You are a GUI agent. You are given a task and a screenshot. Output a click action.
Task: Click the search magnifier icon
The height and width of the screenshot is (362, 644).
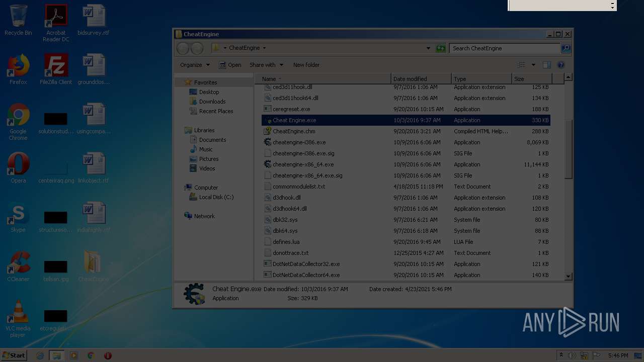(x=566, y=48)
